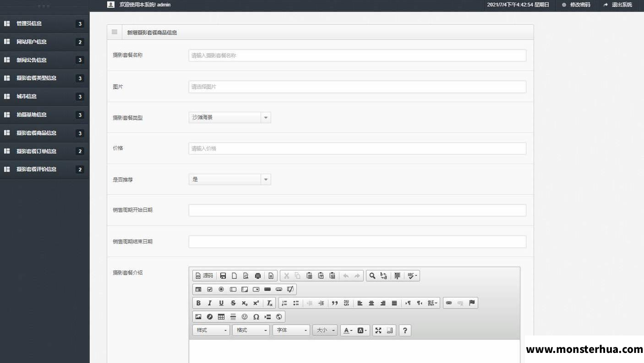Open the Templates icon in editor toolbar
Screen dimensions: 644x363
(x=271, y=275)
